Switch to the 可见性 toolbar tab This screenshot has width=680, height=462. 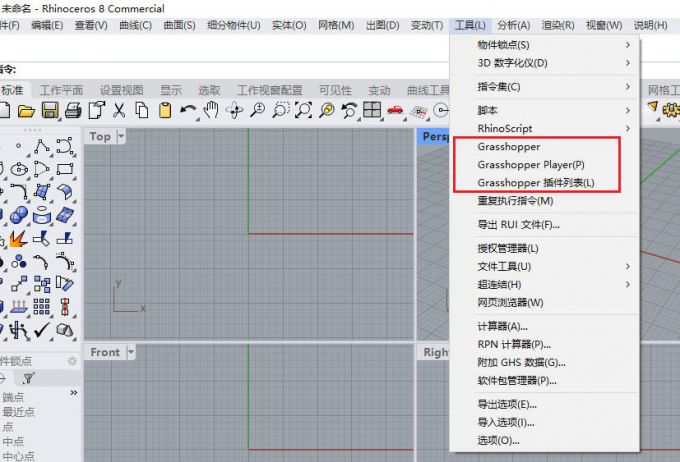pyautogui.click(x=335, y=90)
